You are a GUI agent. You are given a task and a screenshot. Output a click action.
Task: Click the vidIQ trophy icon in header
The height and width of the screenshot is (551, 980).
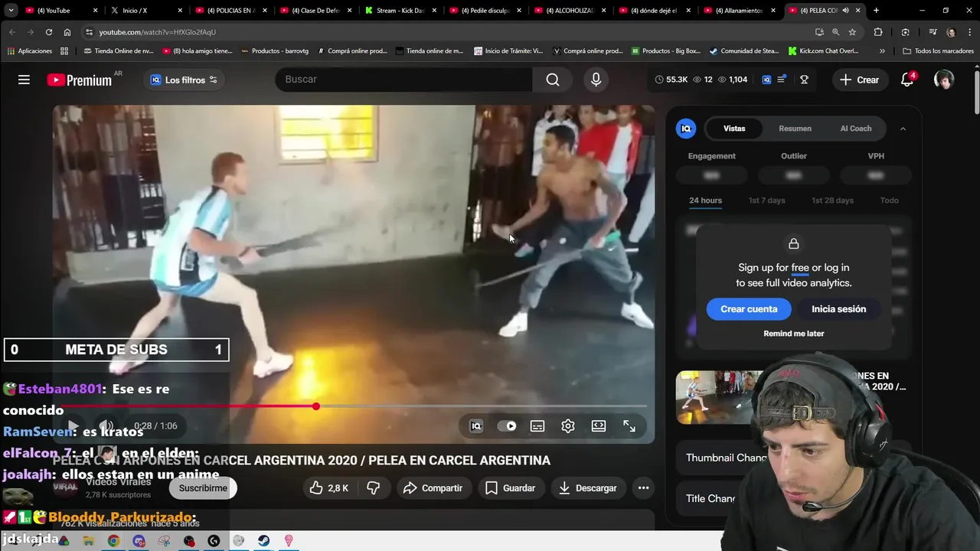tap(804, 80)
